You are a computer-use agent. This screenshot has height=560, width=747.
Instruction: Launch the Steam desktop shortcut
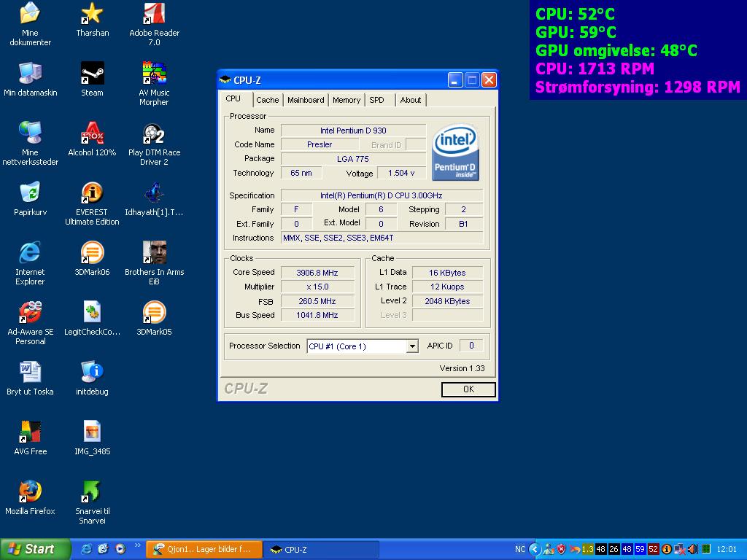point(92,73)
